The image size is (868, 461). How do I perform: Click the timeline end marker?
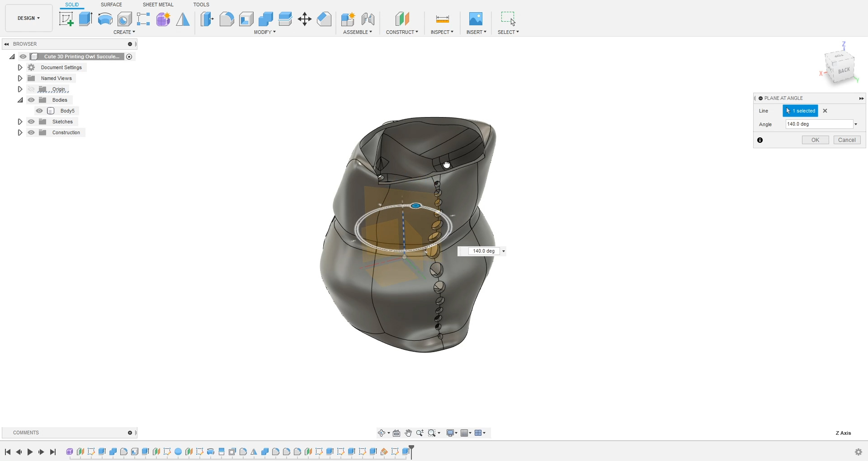(x=411, y=452)
